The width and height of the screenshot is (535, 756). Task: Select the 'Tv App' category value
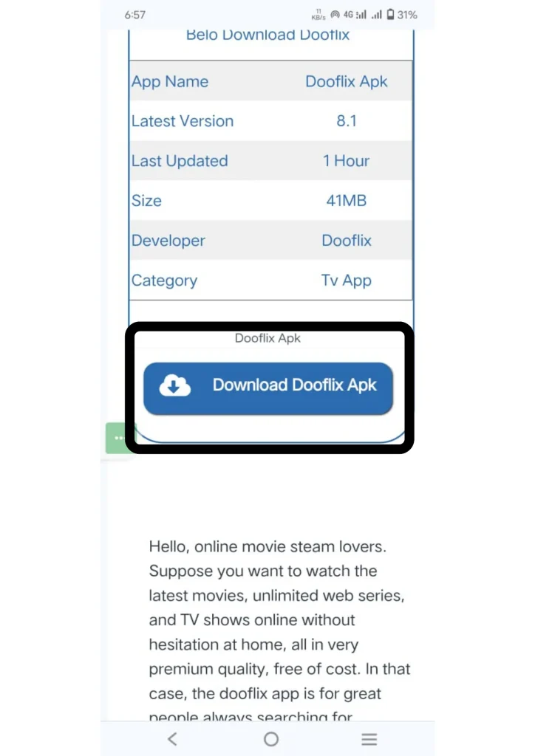coord(347,281)
